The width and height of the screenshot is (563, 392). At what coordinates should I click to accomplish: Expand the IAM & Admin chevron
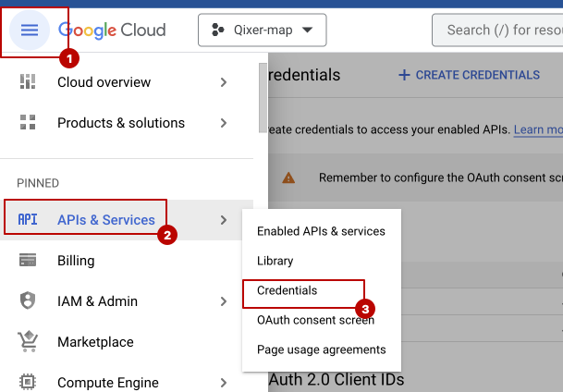point(224,301)
